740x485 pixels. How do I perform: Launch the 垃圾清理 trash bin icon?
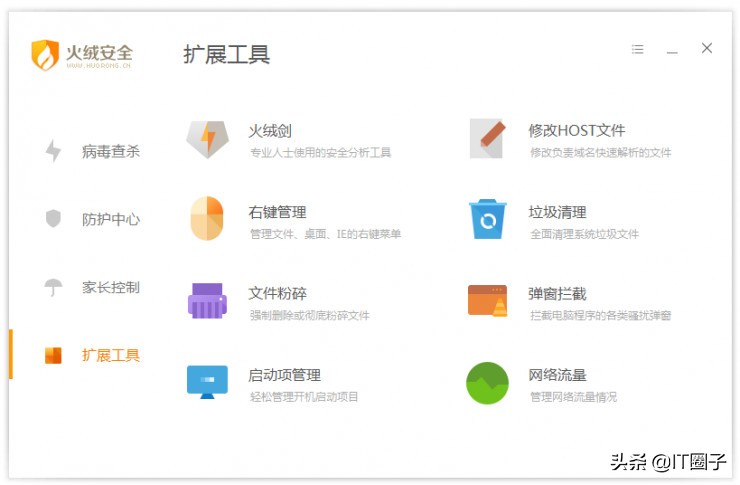click(x=488, y=219)
